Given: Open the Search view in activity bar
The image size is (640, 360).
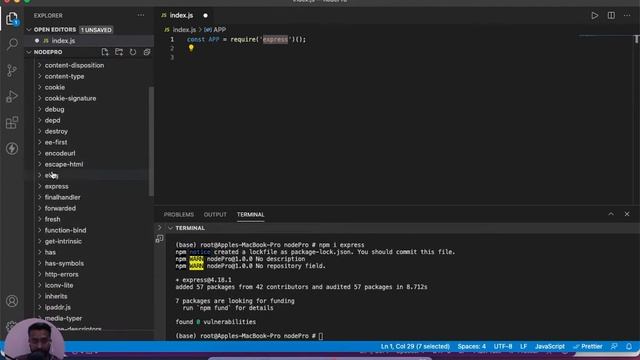Looking at the screenshot, I should [12, 44].
